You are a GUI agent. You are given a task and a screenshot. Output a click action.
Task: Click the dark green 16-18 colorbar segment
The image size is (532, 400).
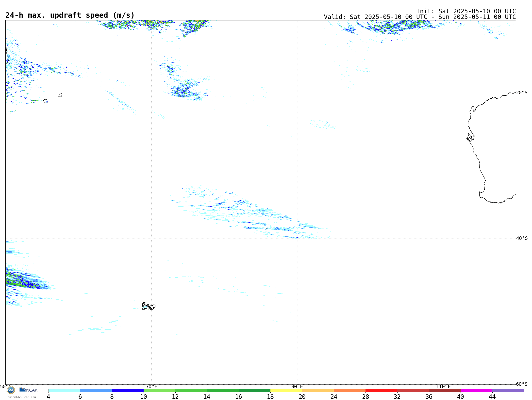coord(254,390)
